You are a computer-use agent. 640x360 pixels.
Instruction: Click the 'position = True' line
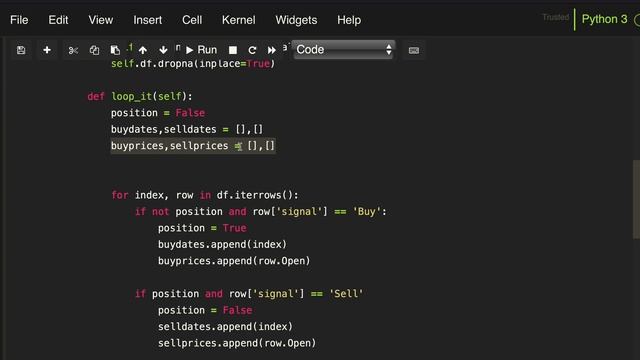[x=202, y=228]
